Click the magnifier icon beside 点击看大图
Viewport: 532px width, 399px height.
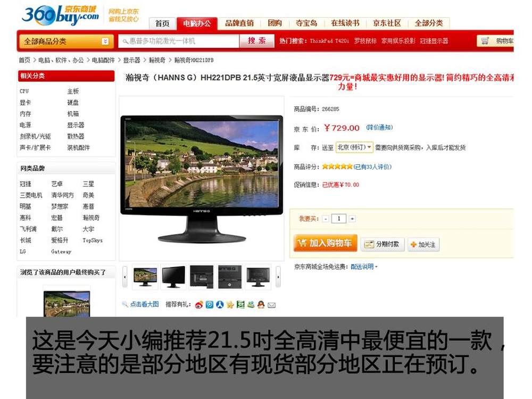click(x=125, y=304)
